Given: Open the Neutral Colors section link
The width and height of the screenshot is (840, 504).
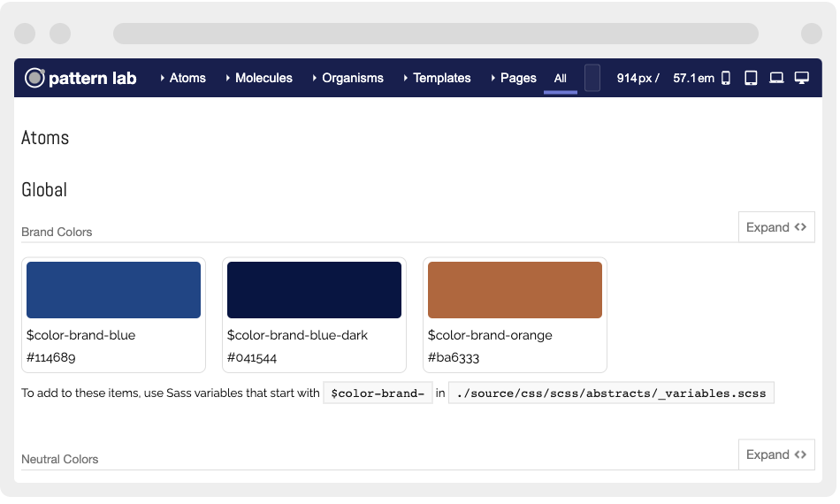Looking at the screenshot, I should click(60, 459).
